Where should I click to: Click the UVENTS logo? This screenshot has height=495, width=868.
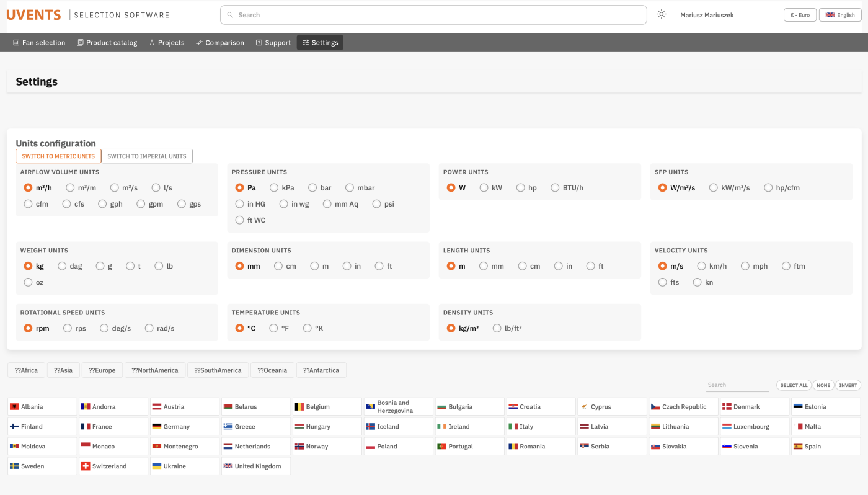[x=34, y=15]
